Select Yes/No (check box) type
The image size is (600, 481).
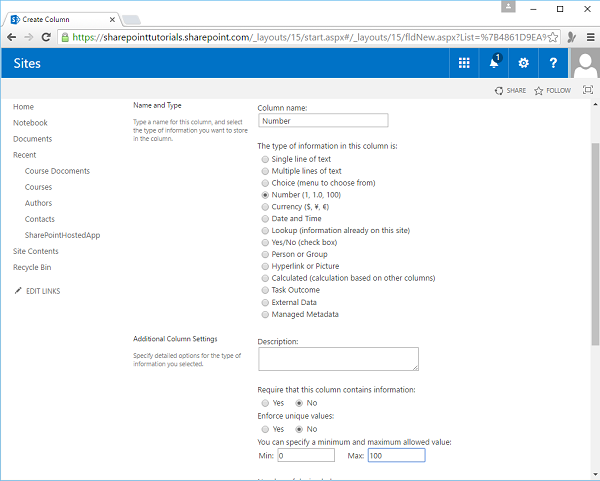tap(265, 243)
